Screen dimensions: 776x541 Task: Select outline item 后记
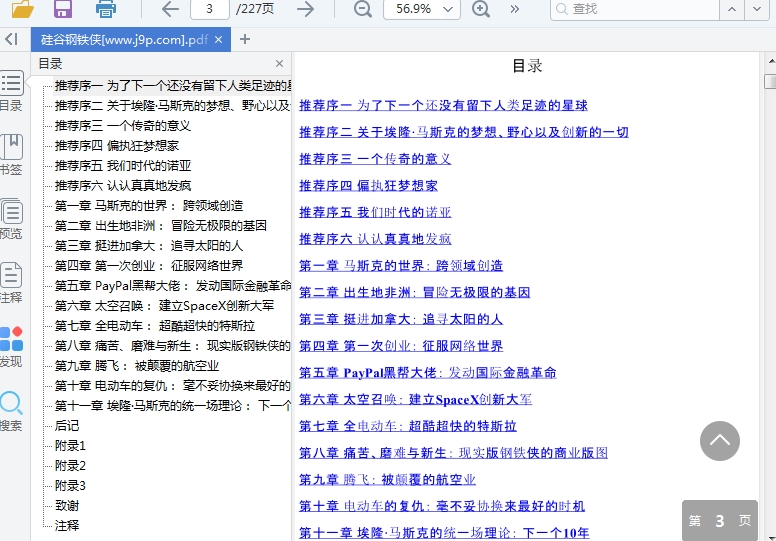click(67, 426)
